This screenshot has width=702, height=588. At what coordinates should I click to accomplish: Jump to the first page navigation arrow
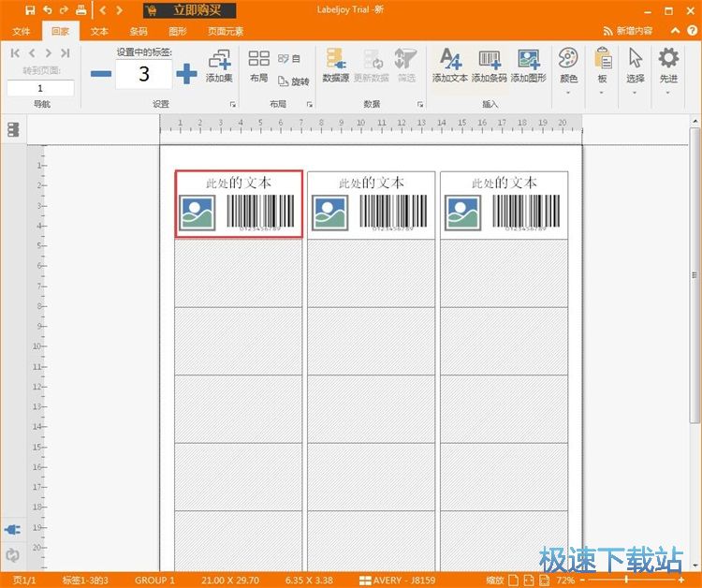click(15, 53)
